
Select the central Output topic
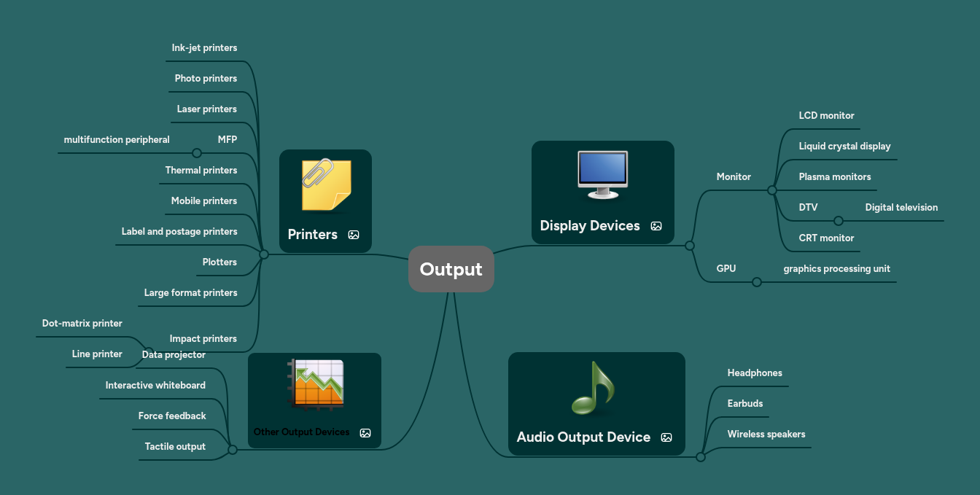[451, 269]
